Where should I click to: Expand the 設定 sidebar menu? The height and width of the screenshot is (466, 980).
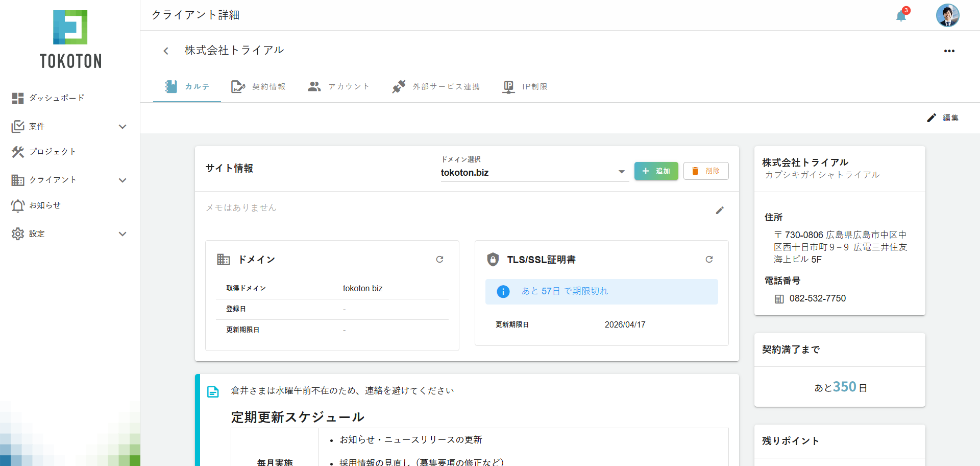click(122, 234)
